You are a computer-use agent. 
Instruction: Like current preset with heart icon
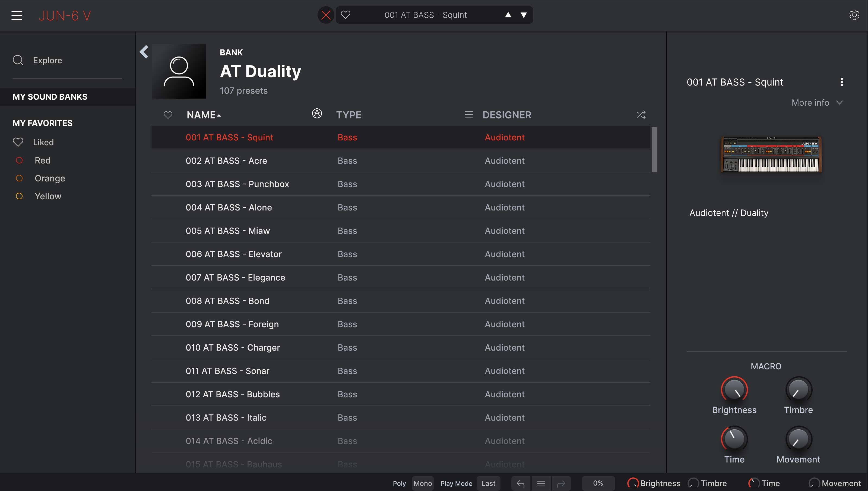[345, 15]
